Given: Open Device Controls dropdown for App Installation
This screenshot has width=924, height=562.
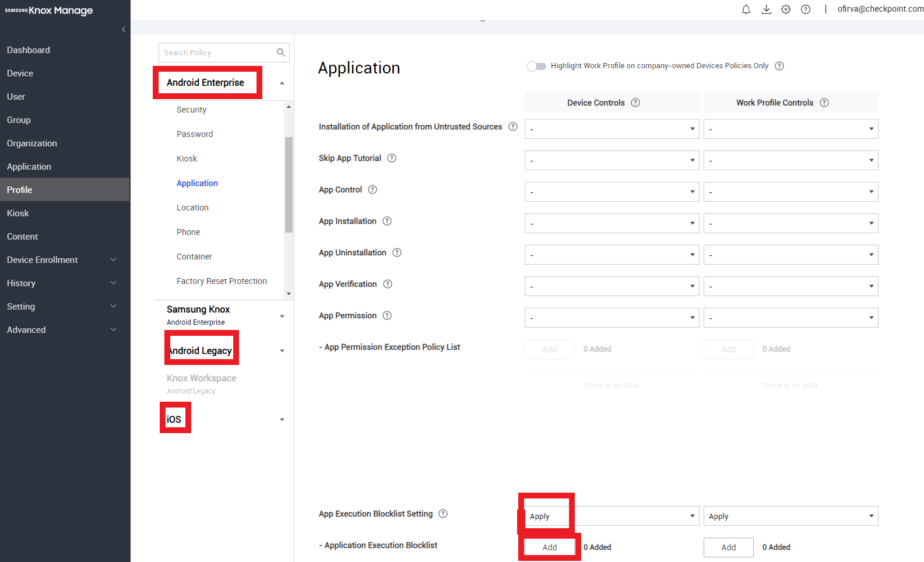Looking at the screenshot, I should pos(612,223).
